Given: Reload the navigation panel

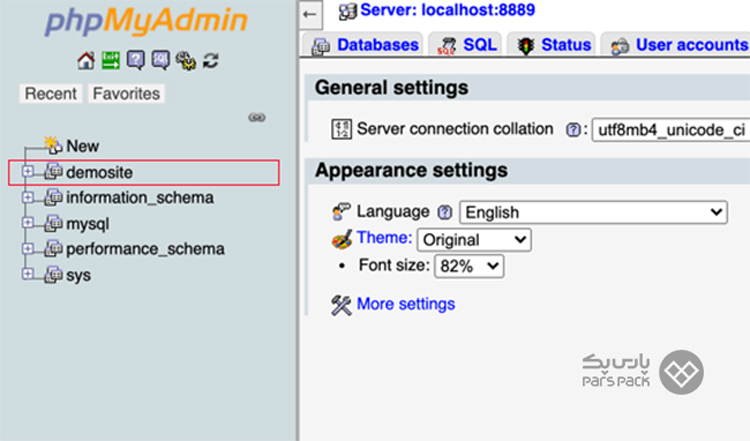Looking at the screenshot, I should [x=211, y=61].
